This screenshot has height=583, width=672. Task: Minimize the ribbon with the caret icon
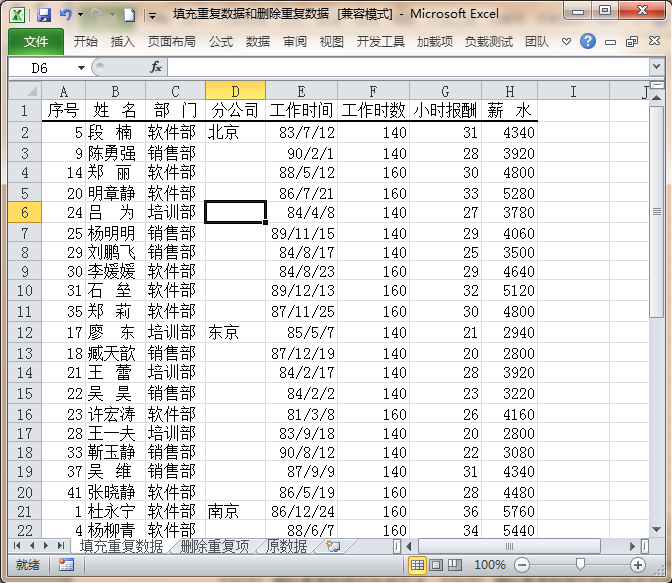[x=567, y=42]
